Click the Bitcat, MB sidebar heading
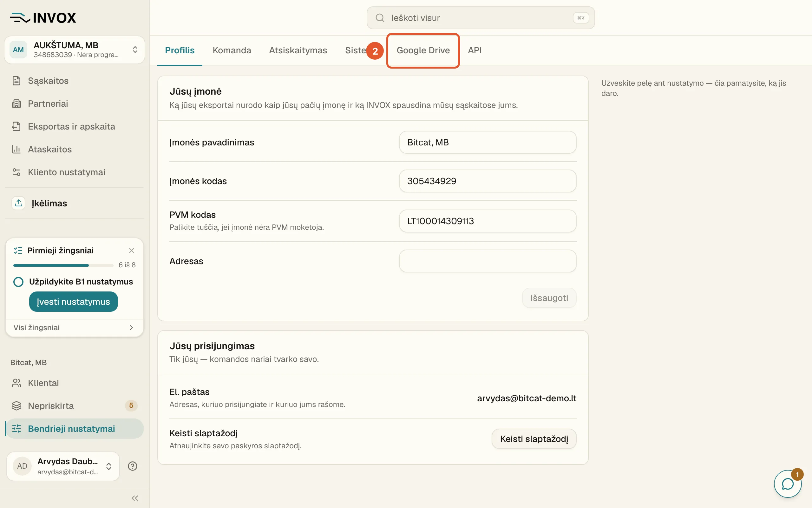Screen dimensions: 812x508 click(x=29, y=363)
